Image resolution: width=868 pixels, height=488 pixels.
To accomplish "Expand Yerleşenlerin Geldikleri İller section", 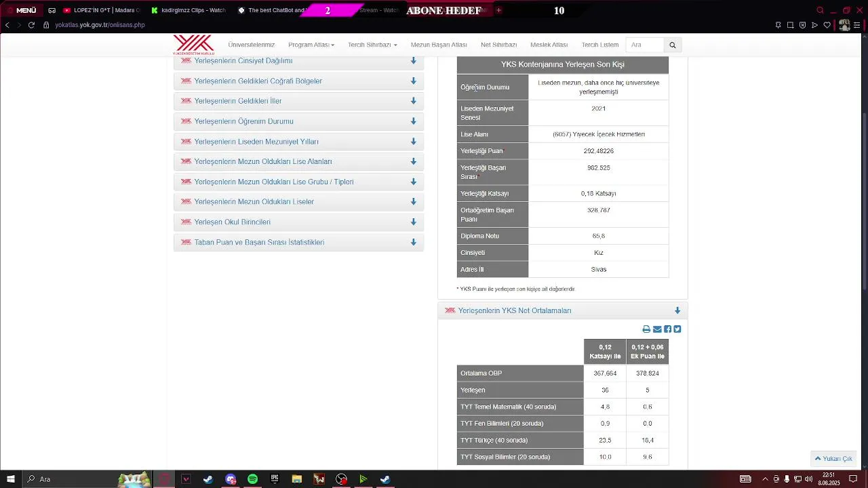I will [x=299, y=101].
